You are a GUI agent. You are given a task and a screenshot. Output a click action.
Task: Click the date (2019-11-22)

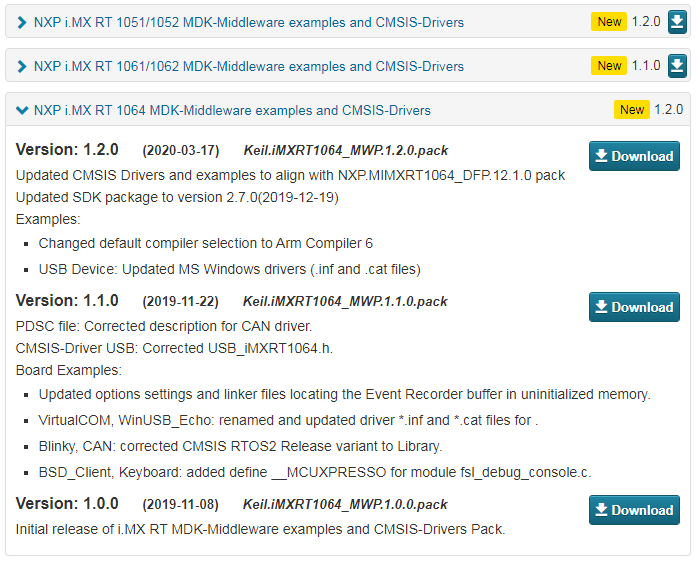pyautogui.click(x=180, y=301)
